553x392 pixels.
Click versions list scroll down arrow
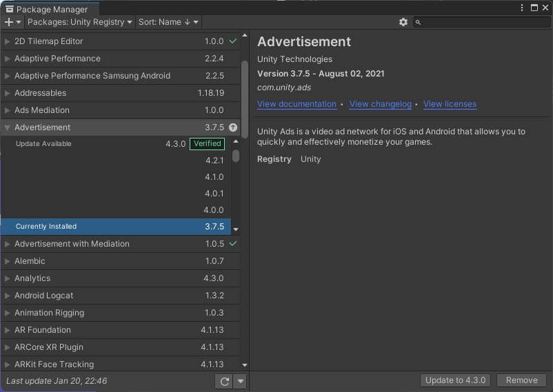click(236, 229)
